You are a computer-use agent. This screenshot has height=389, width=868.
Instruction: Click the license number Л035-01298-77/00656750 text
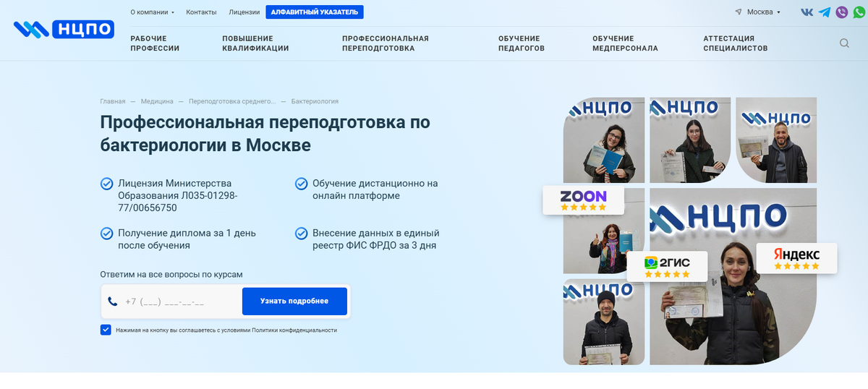coord(178,202)
